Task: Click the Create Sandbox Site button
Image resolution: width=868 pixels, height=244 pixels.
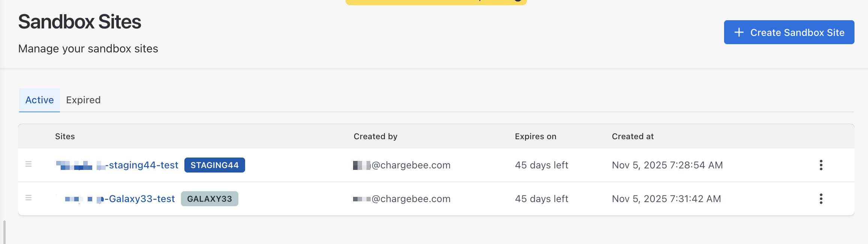Action: [x=789, y=33]
